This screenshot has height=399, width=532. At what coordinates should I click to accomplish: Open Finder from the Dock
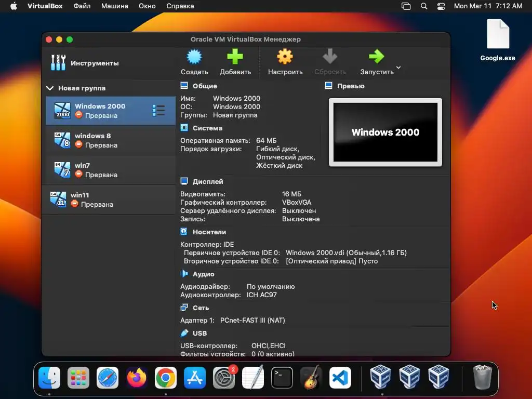(49, 377)
